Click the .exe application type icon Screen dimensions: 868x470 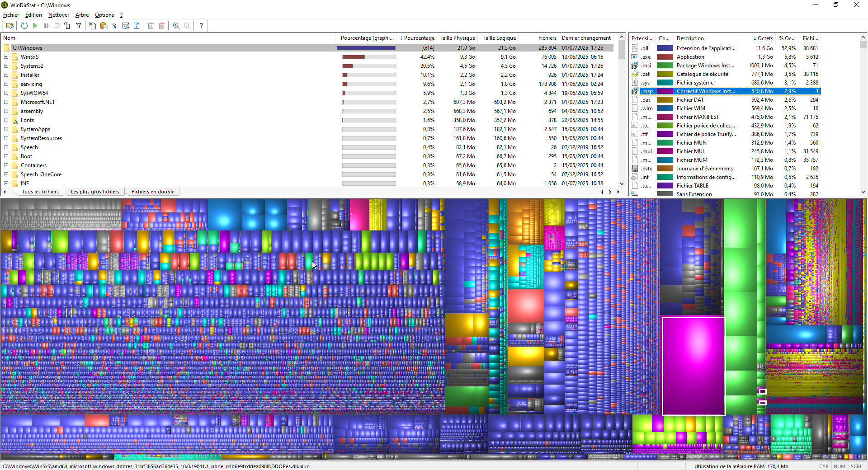[635, 56]
